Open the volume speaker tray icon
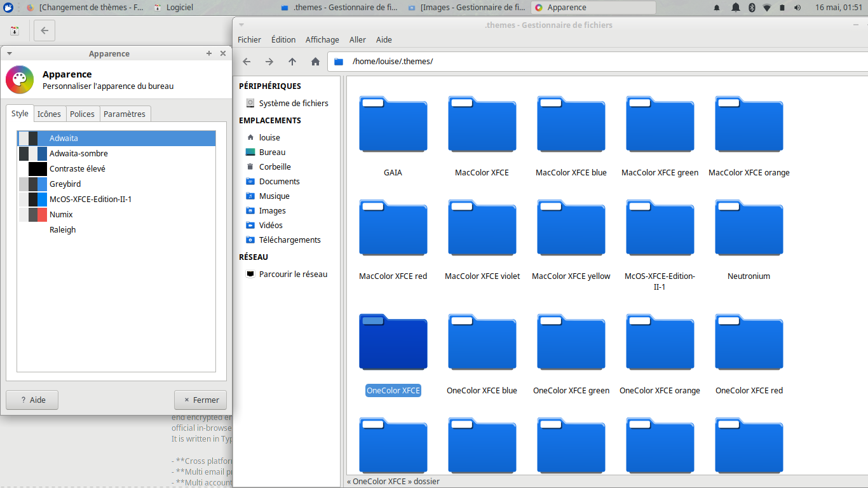The width and height of the screenshot is (868, 488). [x=797, y=8]
